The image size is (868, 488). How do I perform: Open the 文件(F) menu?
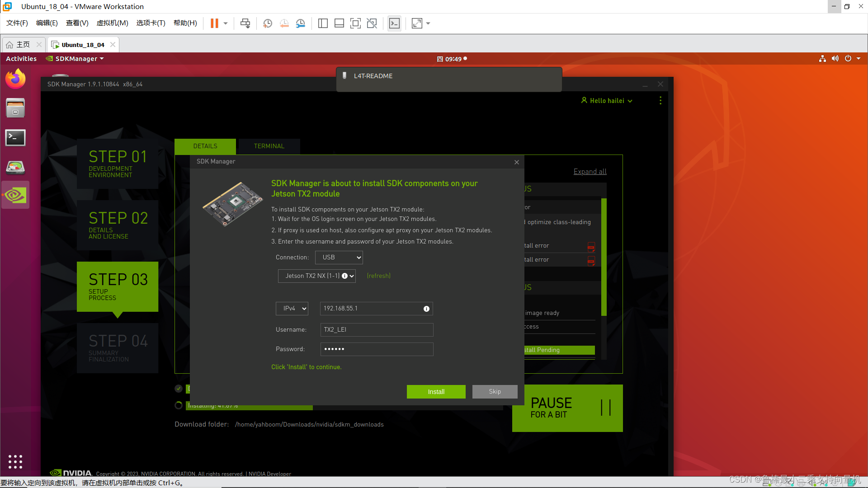point(17,23)
